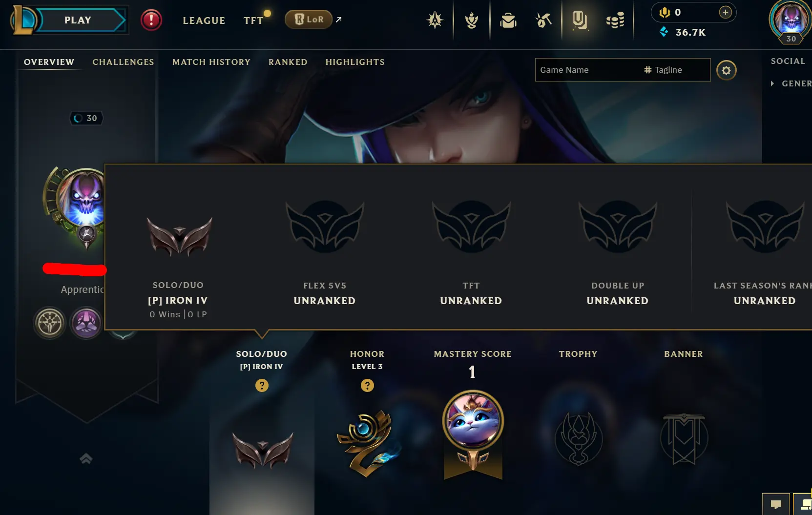Click the Game Name search field
The height and width of the screenshot is (515, 812).
[588, 70]
